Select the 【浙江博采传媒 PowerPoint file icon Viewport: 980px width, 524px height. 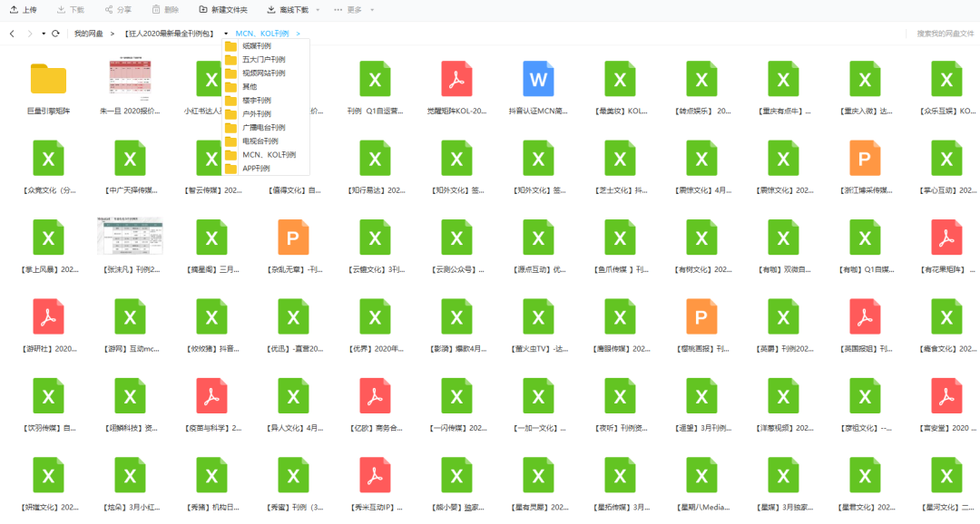(x=865, y=158)
